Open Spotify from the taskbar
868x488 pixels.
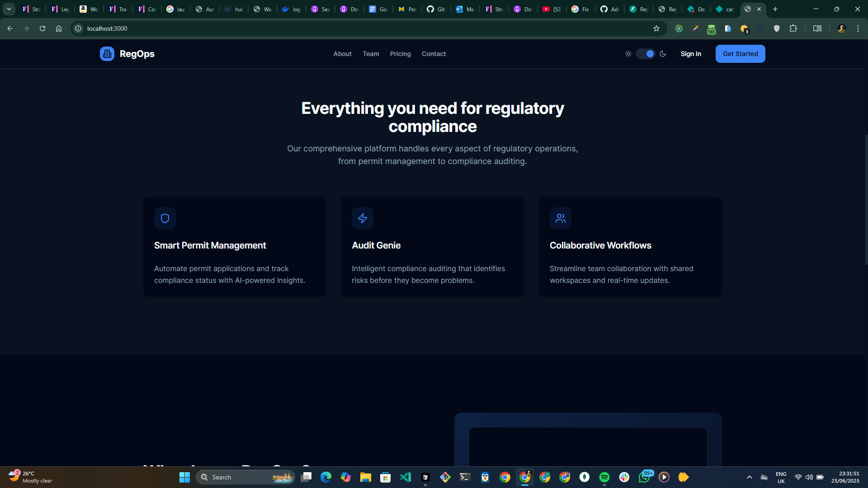[604, 477]
